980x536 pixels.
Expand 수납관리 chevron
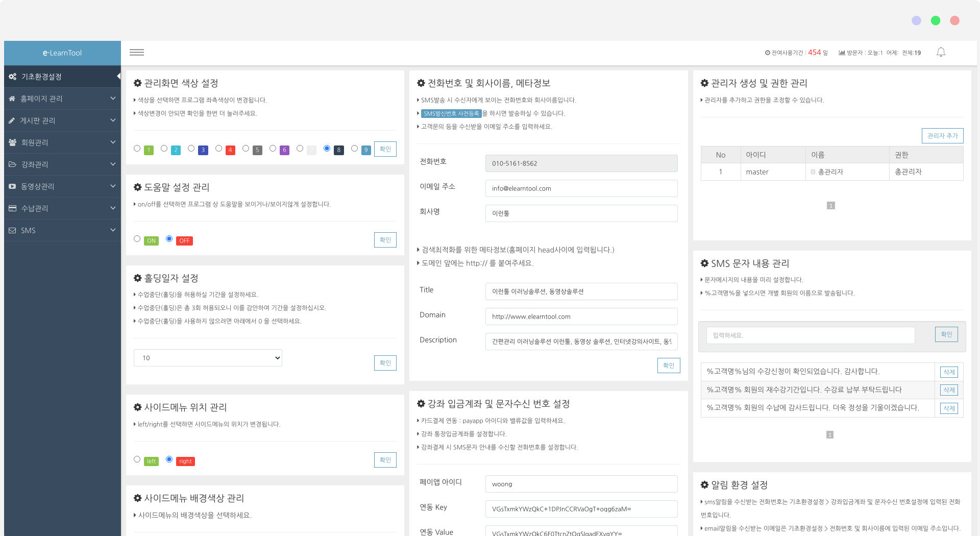pos(113,208)
